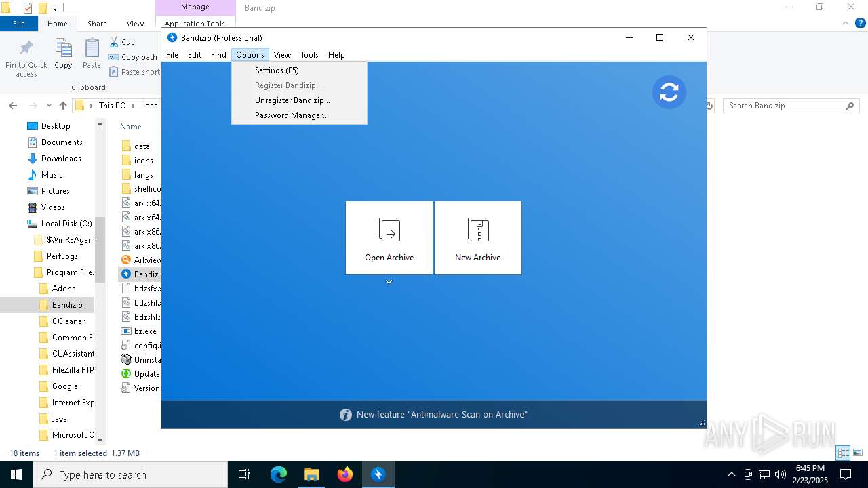Launch Microsoft Edge from taskbar
This screenshot has height=488, width=868.
(279, 474)
